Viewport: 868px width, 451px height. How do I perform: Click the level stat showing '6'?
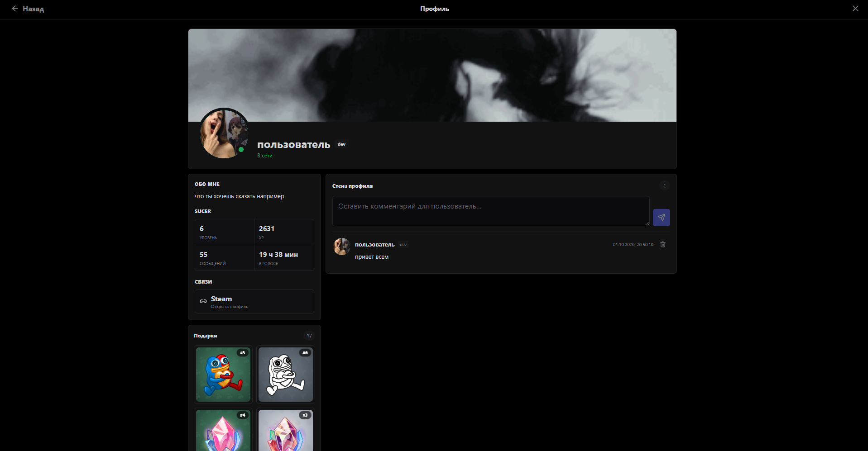click(x=225, y=233)
